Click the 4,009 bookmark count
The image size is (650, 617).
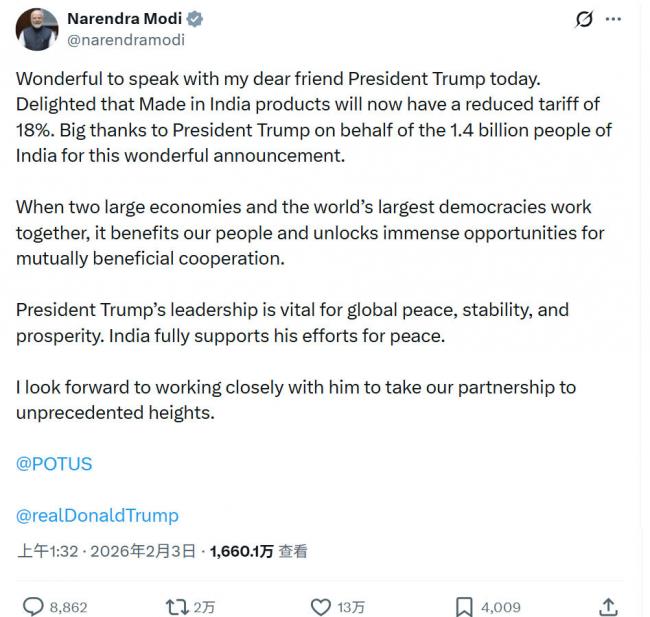(500, 607)
